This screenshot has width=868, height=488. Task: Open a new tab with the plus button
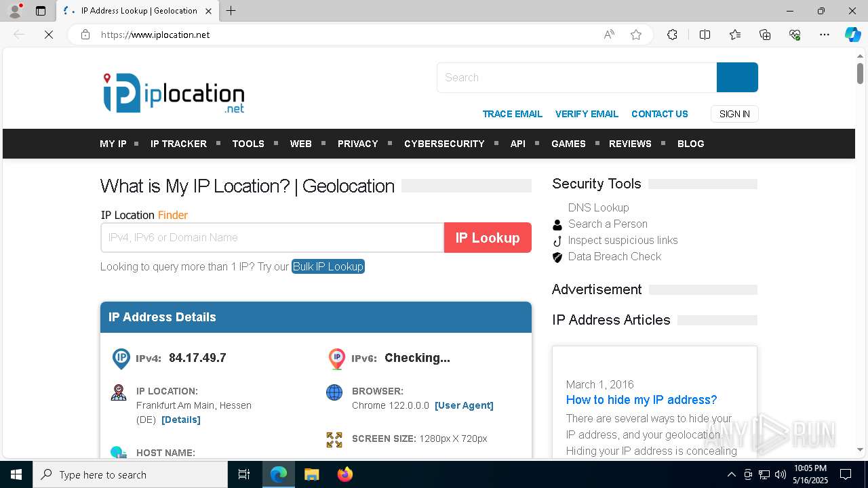coord(231,11)
